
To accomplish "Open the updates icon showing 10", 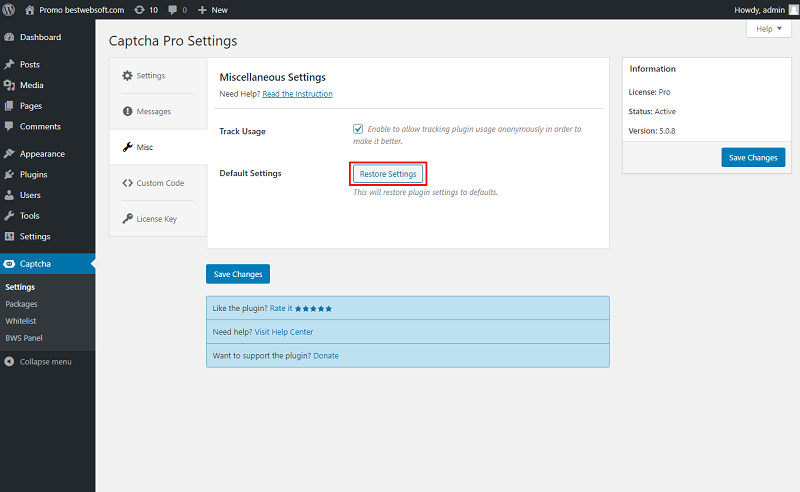I will 139,10.
